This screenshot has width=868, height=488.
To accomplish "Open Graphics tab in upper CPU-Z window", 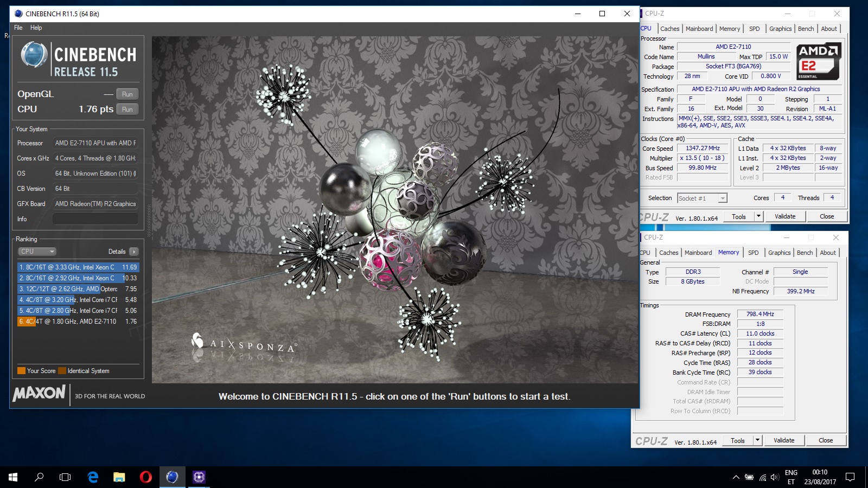I will coord(780,29).
